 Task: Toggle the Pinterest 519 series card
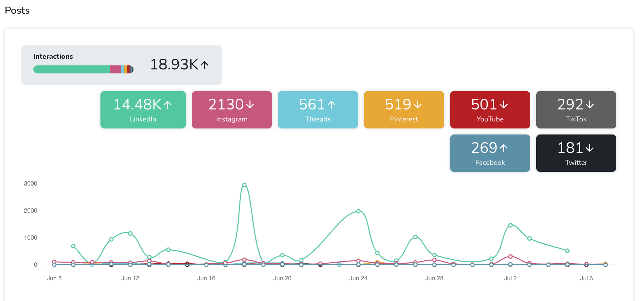pyautogui.click(x=404, y=110)
